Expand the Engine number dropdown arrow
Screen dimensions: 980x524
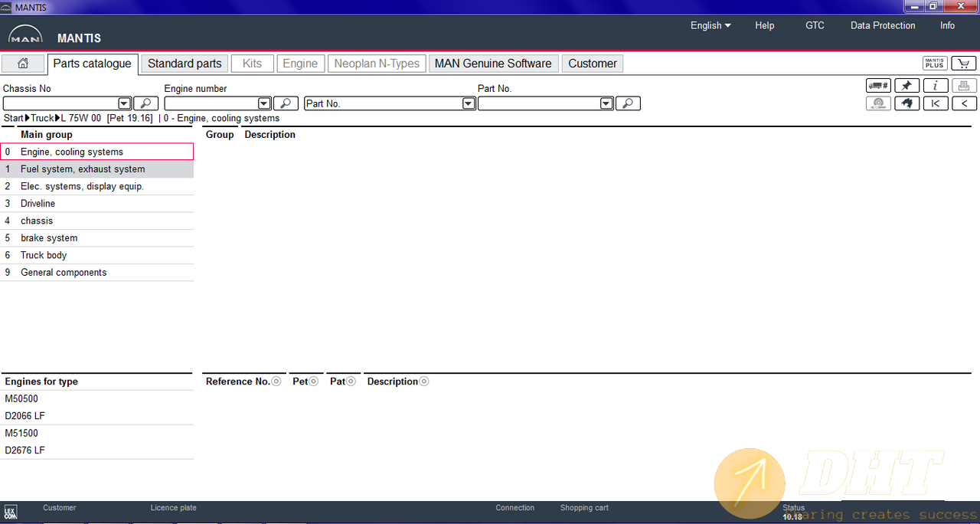coord(264,103)
